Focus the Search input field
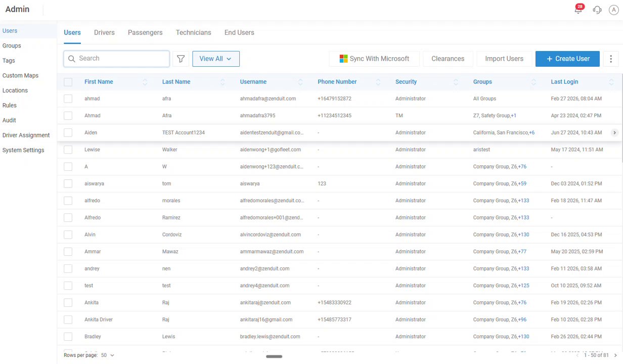The height and width of the screenshot is (364, 623). tap(121, 59)
